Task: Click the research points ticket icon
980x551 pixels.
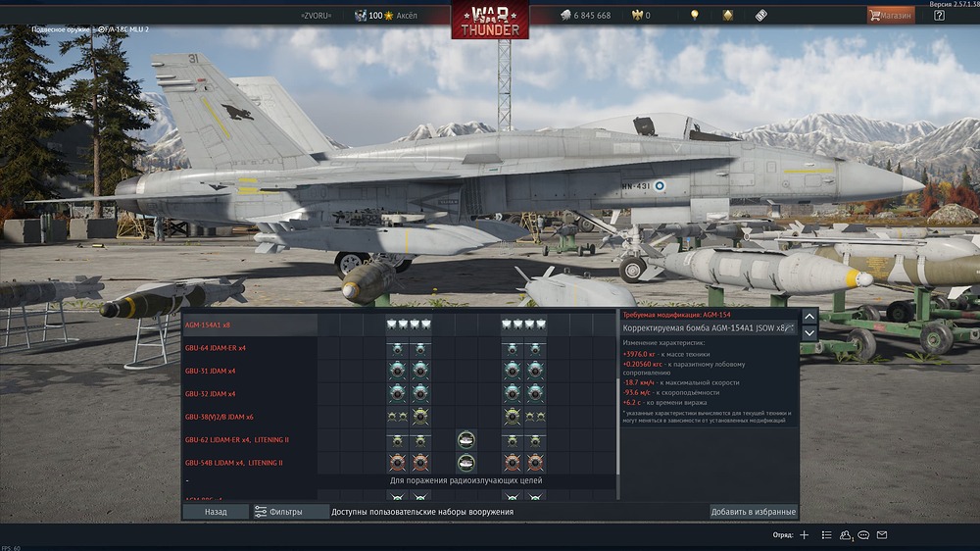Action: [x=760, y=16]
